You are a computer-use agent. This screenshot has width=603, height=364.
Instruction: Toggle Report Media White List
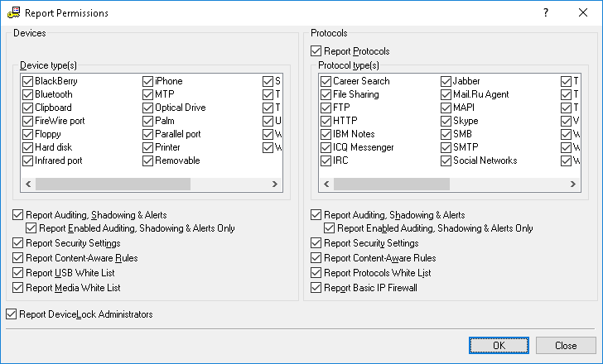18,288
